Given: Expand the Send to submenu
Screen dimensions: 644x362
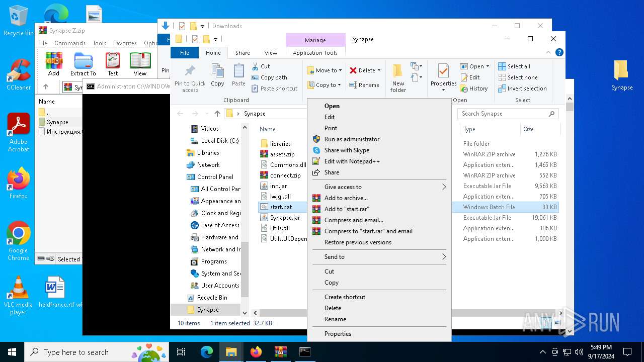Looking at the screenshot, I should click(379, 257).
